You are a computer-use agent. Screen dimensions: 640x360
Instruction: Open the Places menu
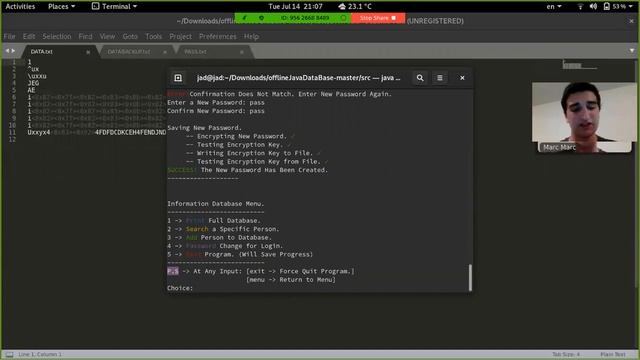click(x=61, y=7)
